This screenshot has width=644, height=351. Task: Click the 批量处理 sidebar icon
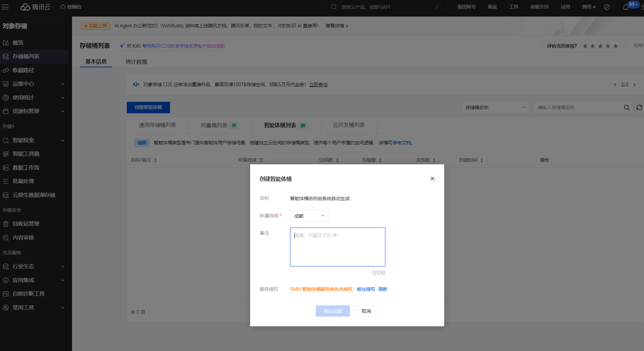[6, 181]
